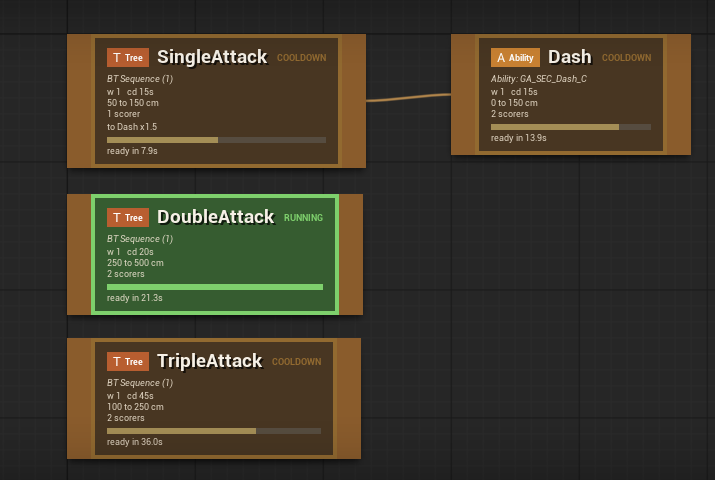Click '100 to 250 cm' range text
715x480 pixels.
(135, 407)
